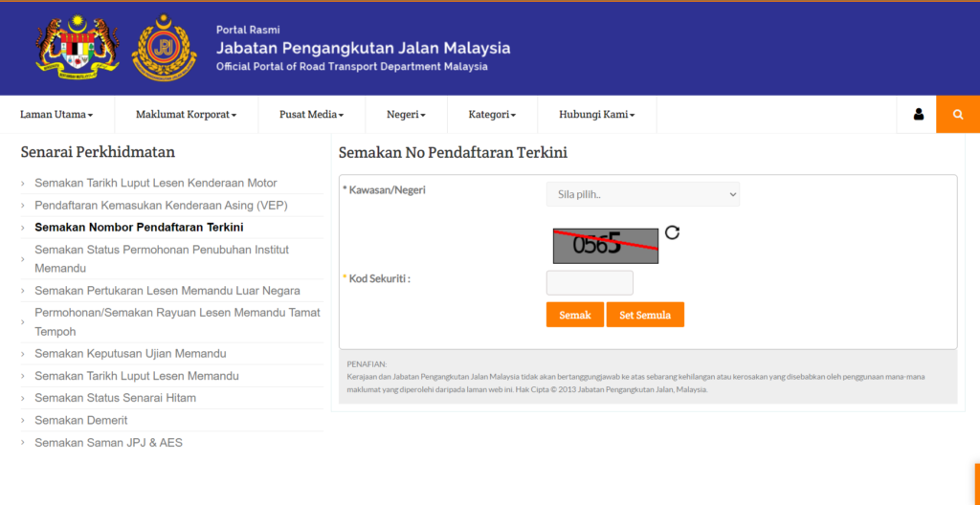Open the Pusat Media menu

pyautogui.click(x=311, y=115)
